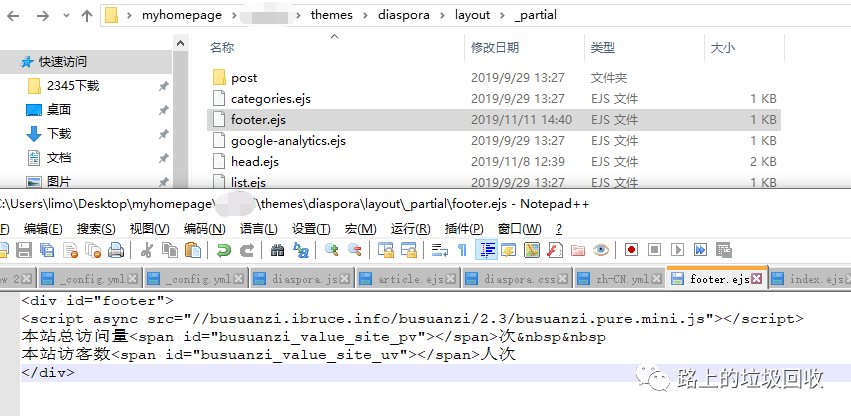Click the themes breadcrumb segment

coord(331,15)
